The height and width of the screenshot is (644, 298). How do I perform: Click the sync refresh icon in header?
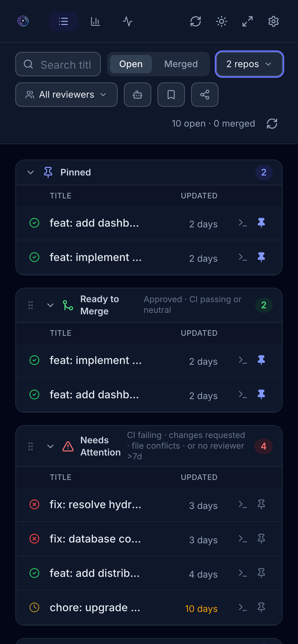tap(196, 21)
